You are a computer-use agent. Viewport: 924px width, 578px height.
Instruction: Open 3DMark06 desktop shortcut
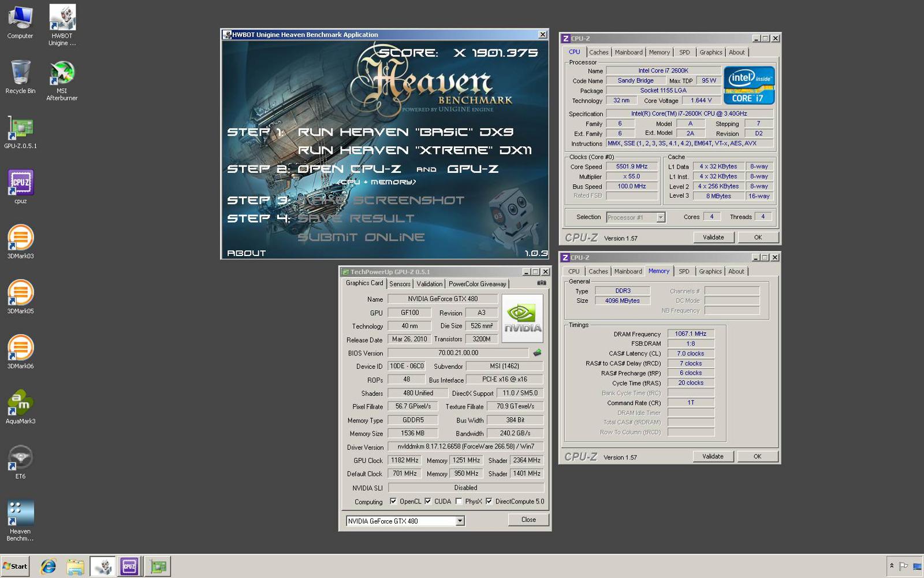[x=20, y=351]
